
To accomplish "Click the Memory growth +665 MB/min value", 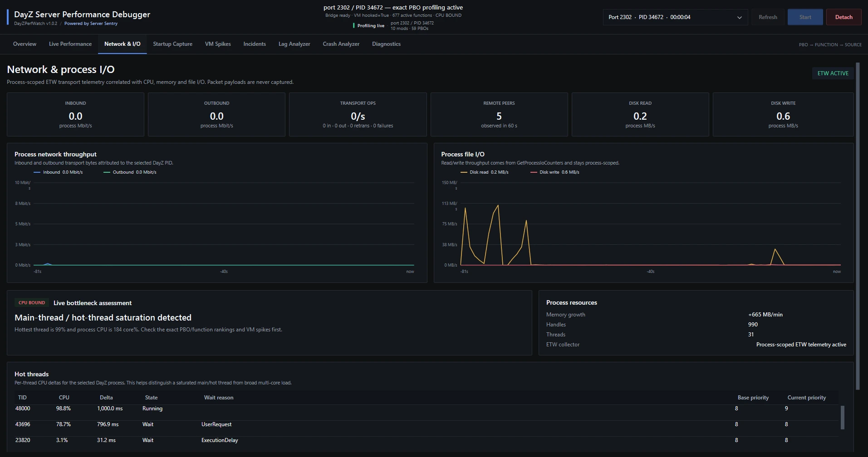I will pos(765,315).
